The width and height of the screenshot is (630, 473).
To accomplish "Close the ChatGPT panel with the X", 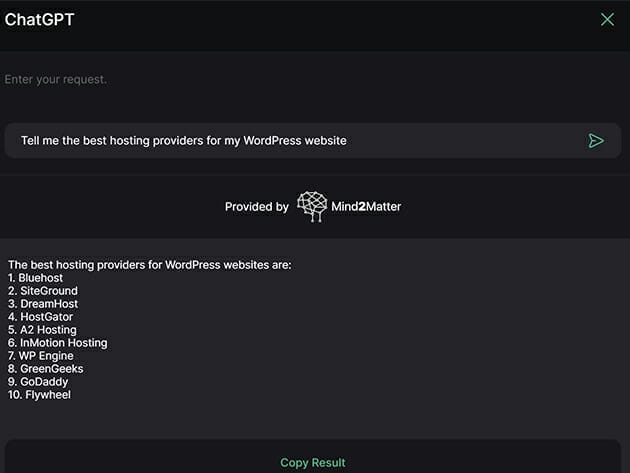I will click(x=607, y=19).
